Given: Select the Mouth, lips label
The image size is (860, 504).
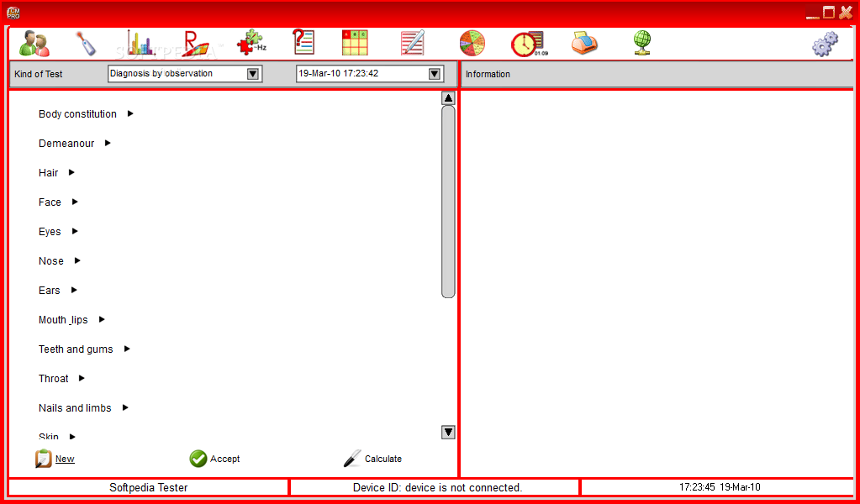Looking at the screenshot, I should pyautogui.click(x=63, y=320).
